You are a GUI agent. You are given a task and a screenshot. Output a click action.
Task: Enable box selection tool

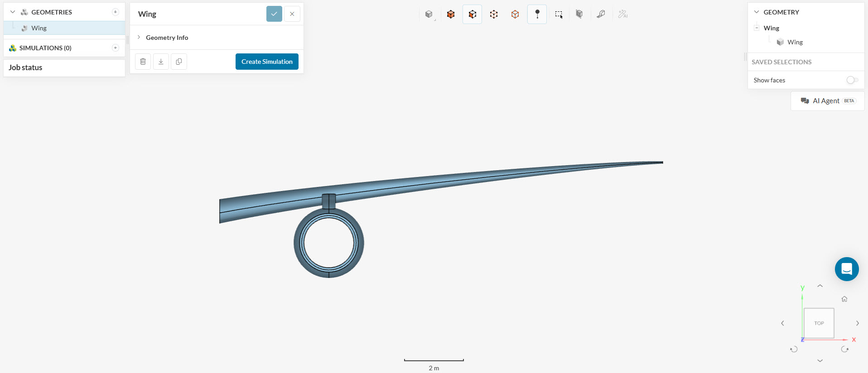559,14
